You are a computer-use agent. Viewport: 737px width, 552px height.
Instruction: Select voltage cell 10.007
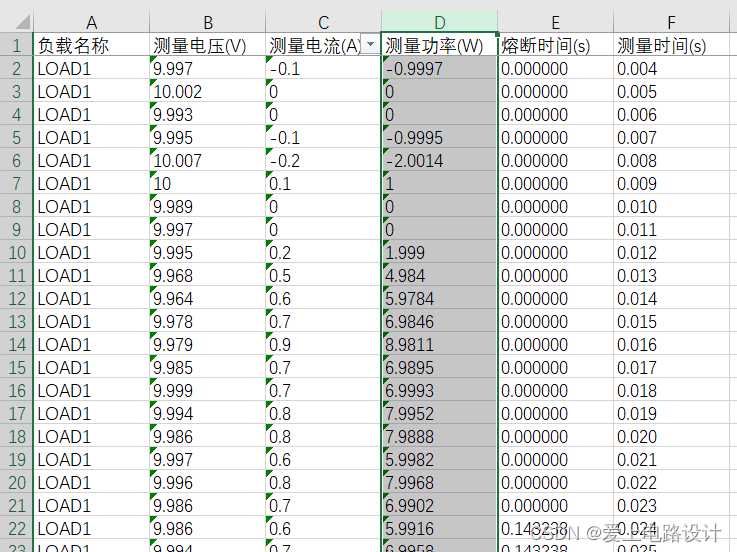coord(207,160)
